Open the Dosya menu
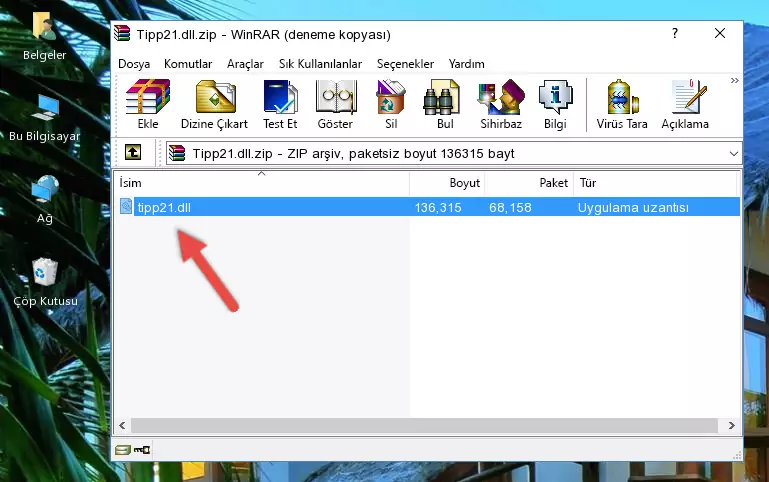 pos(134,64)
